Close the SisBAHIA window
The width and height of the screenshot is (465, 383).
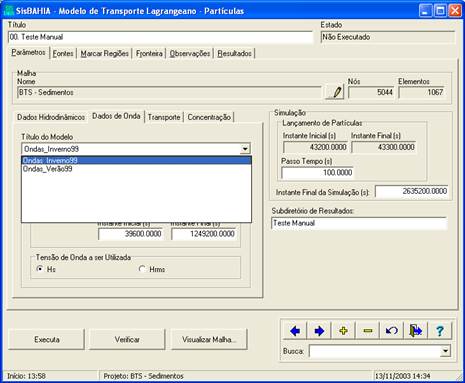pyautogui.click(x=455, y=11)
